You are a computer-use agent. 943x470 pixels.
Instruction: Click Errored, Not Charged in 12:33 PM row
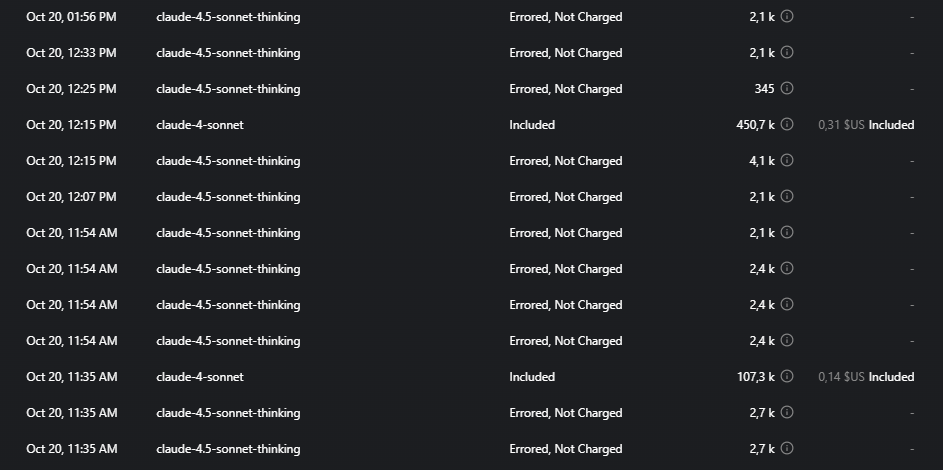coord(565,53)
